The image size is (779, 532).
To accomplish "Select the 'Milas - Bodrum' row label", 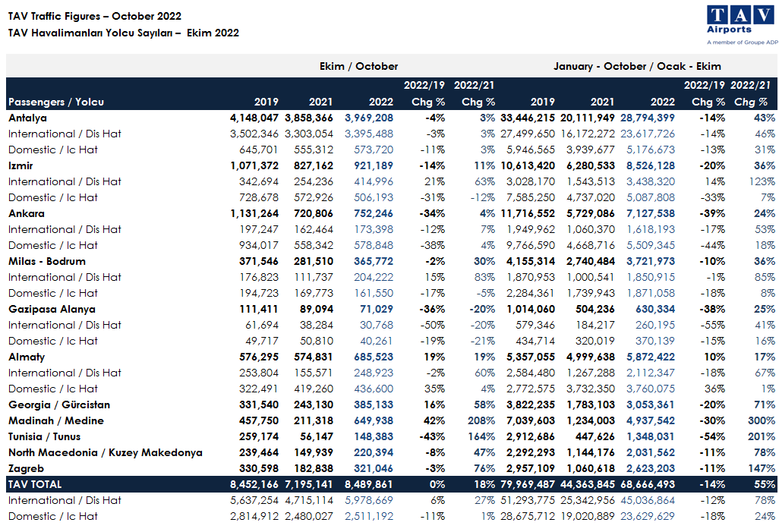I will (x=47, y=261).
